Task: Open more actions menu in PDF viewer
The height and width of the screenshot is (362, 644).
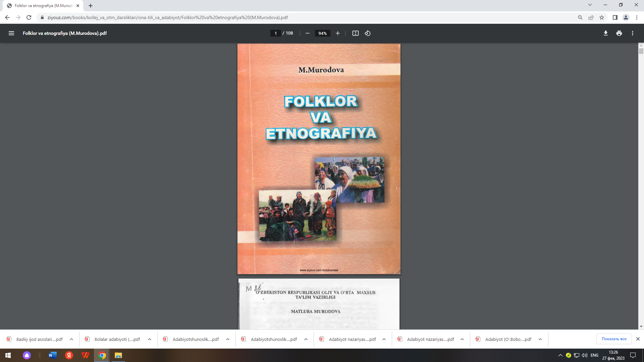Action: 633,33
